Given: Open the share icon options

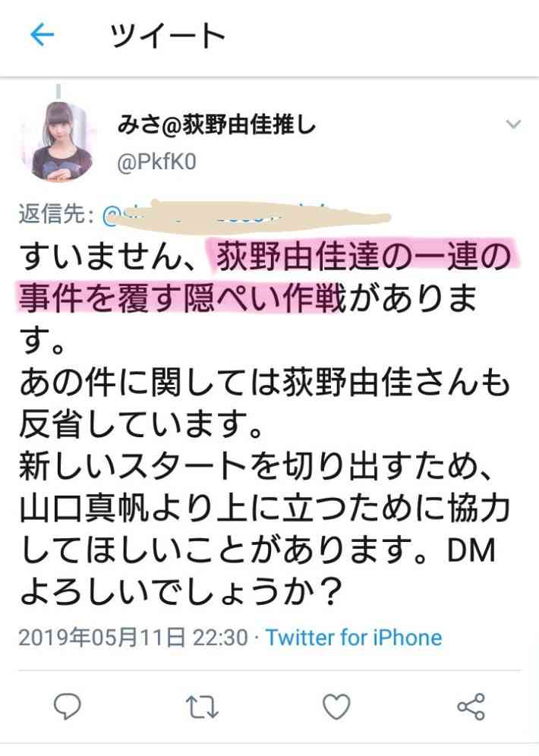Looking at the screenshot, I should pos(471,707).
